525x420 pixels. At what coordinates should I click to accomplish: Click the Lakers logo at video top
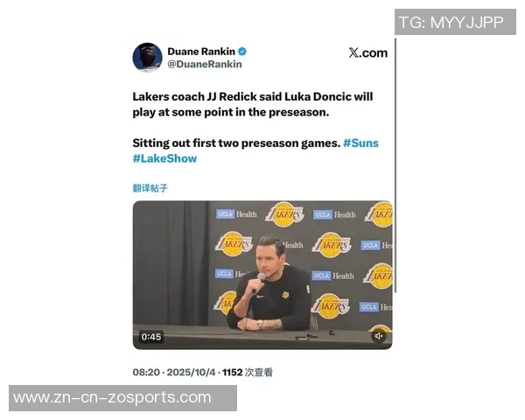pyautogui.click(x=284, y=214)
